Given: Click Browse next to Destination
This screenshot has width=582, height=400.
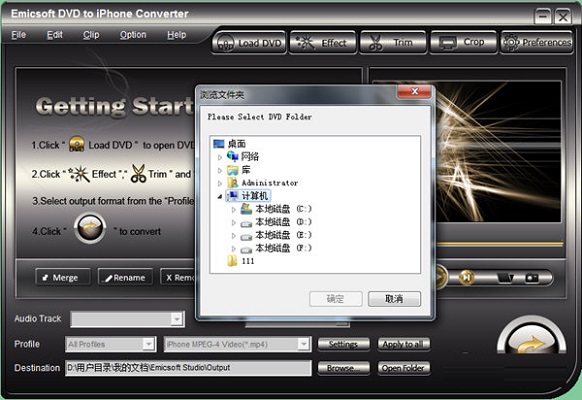Looking at the screenshot, I should [x=343, y=368].
